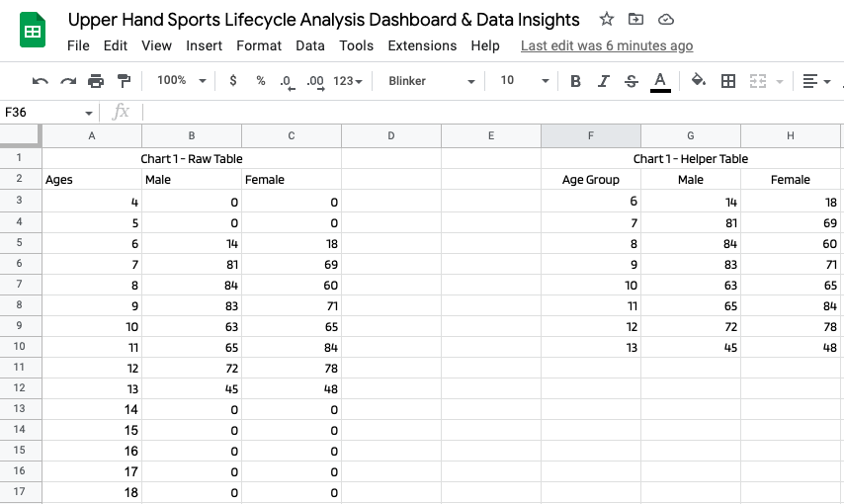Image resolution: width=844 pixels, height=504 pixels.
Task: Select column A header
Action: (x=92, y=135)
